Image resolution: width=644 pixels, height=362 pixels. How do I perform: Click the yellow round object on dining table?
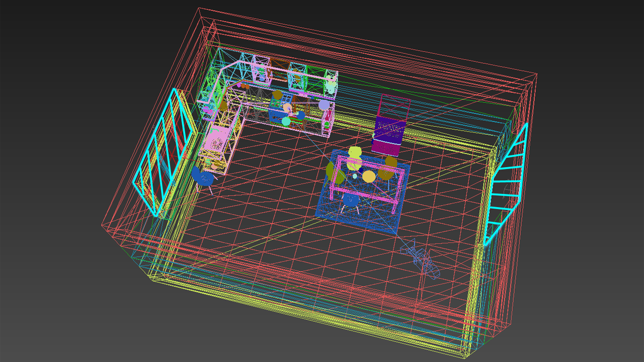click(x=369, y=176)
